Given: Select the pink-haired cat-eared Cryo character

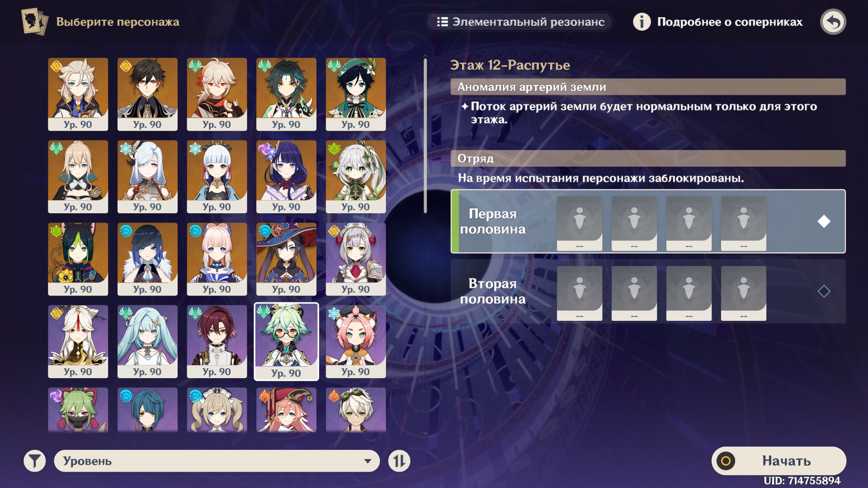Looking at the screenshot, I should 356,342.
